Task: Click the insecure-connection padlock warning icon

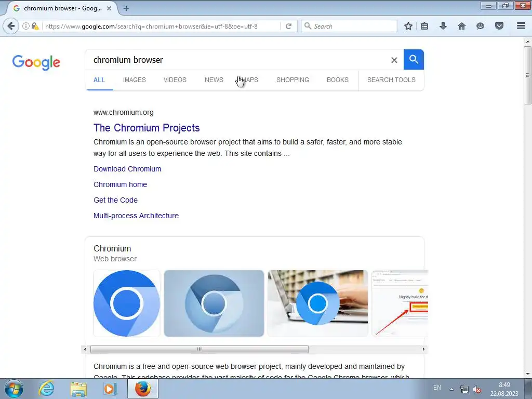Action: pos(35,26)
